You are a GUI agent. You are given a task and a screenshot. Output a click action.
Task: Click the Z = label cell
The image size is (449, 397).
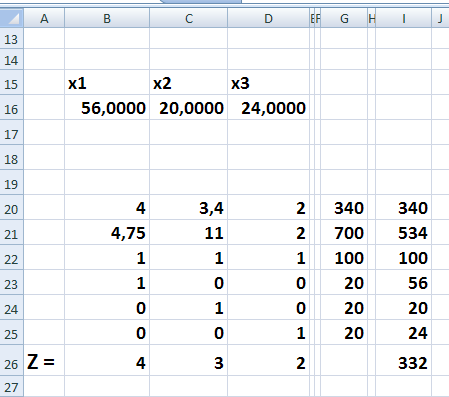coord(44,361)
